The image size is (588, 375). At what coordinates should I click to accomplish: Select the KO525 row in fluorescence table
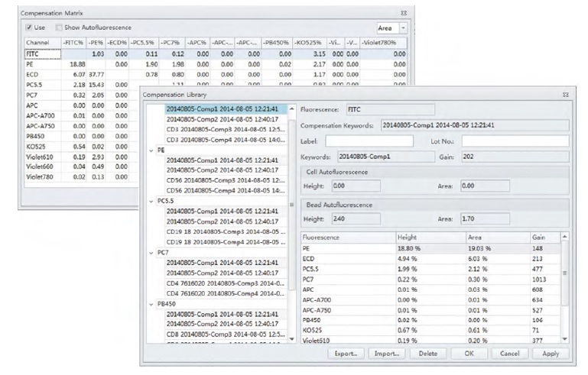430,331
